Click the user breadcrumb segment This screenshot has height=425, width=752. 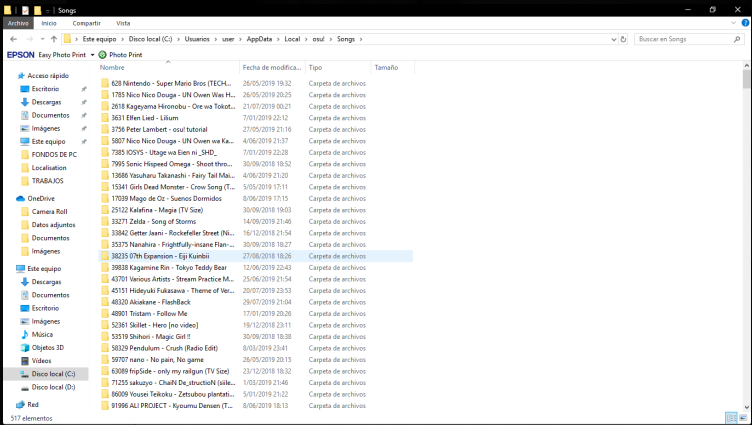[x=228, y=39]
